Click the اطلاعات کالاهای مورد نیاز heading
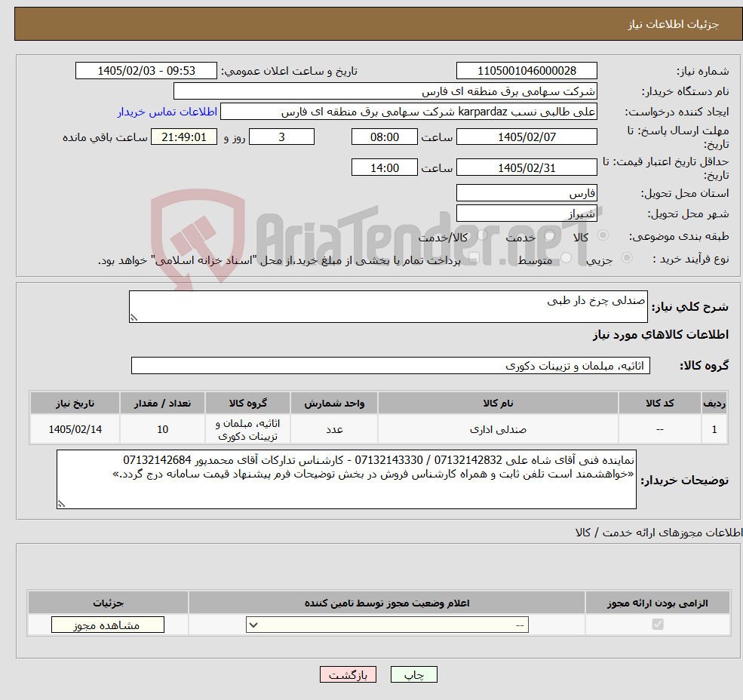The height and width of the screenshot is (700, 743). click(x=661, y=335)
